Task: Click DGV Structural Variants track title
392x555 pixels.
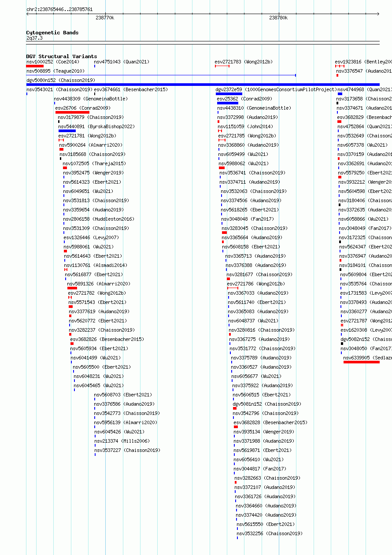Action: click(x=62, y=56)
